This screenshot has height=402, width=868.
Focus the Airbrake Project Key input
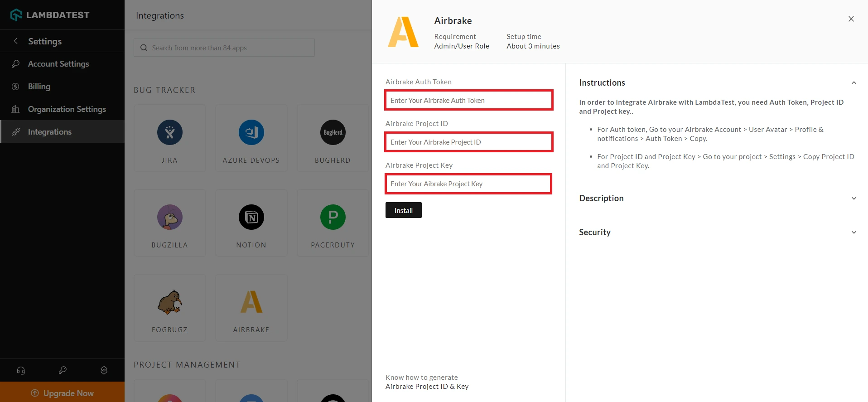point(468,184)
